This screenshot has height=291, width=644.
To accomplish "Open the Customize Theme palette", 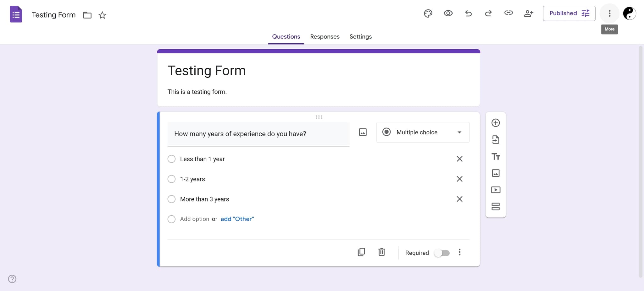I will click(428, 13).
